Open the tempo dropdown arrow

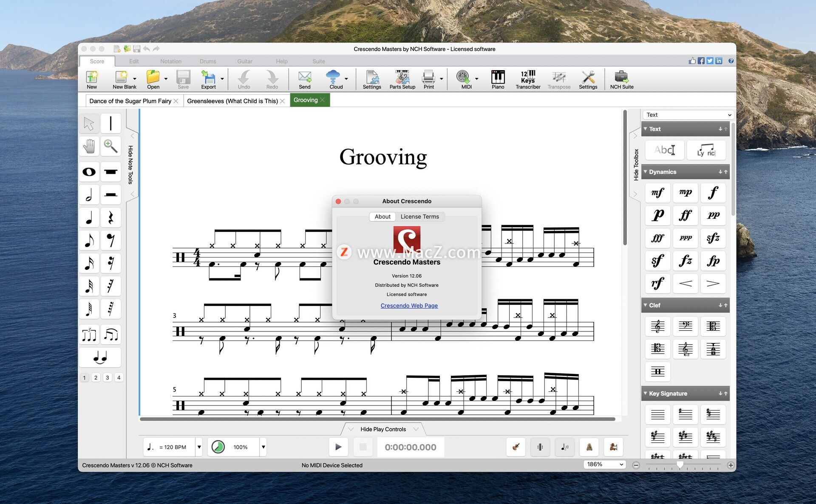pyautogui.click(x=199, y=447)
